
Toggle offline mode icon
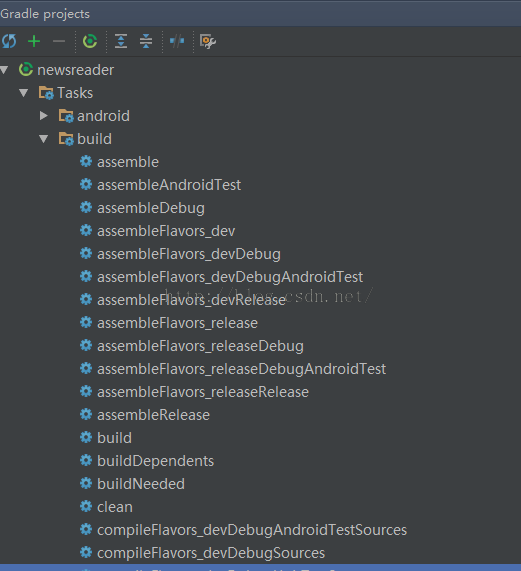(177, 41)
